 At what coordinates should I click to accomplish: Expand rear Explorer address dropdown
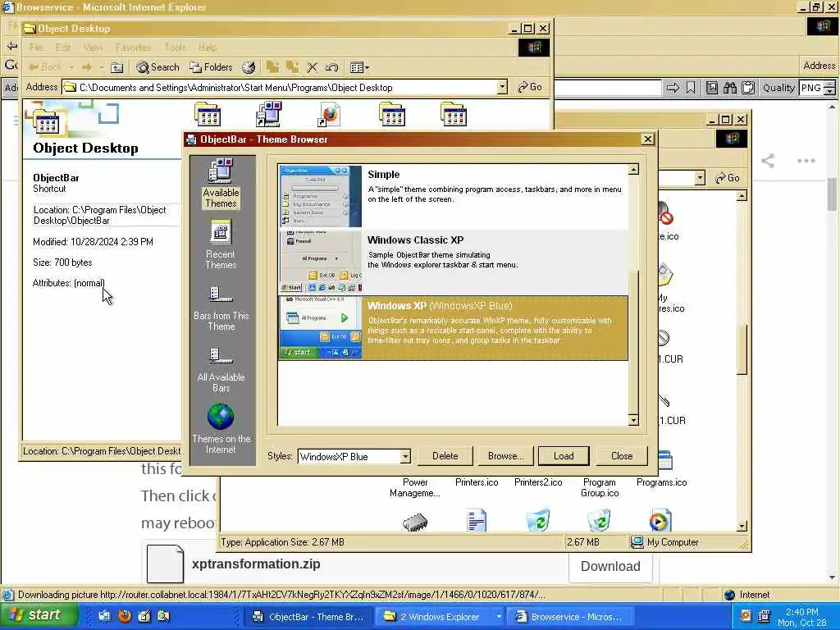tap(700, 178)
